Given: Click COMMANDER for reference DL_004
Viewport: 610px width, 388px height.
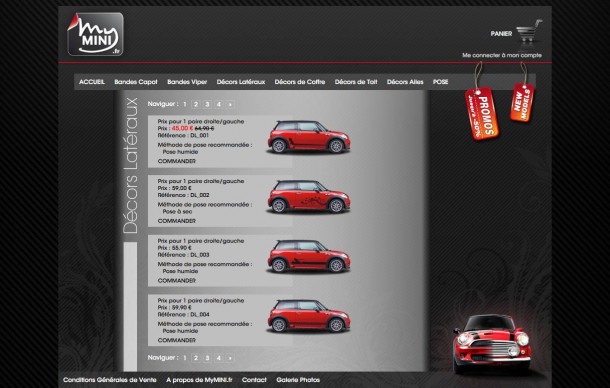Looking at the screenshot, I should 177,340.
